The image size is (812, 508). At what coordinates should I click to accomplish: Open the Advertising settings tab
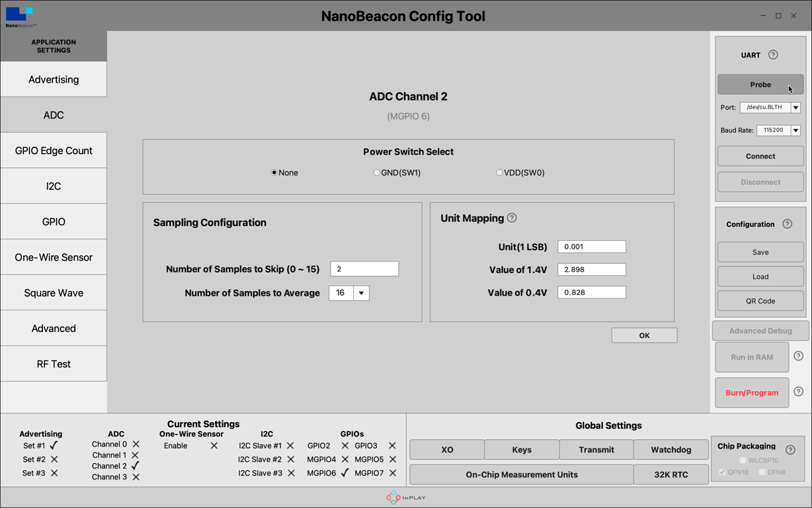(x=54, y=79)
